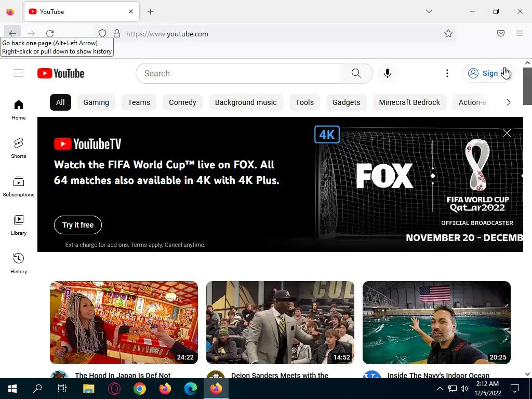Select the Gadgets filter chip
Viewport: 532px width, 399px height.
click(346, 102)
